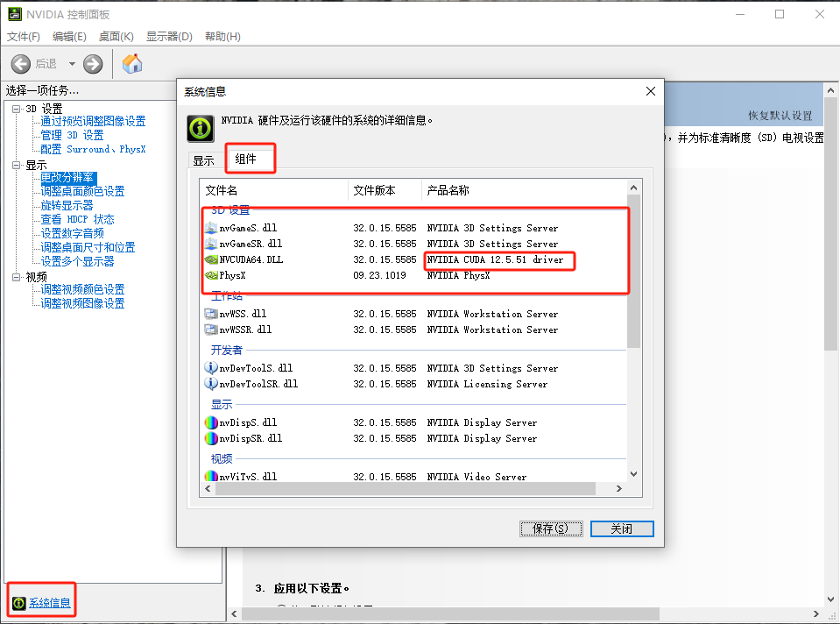Select NVIDIA Video Server product name
The image size is (840, 624).
476,476
